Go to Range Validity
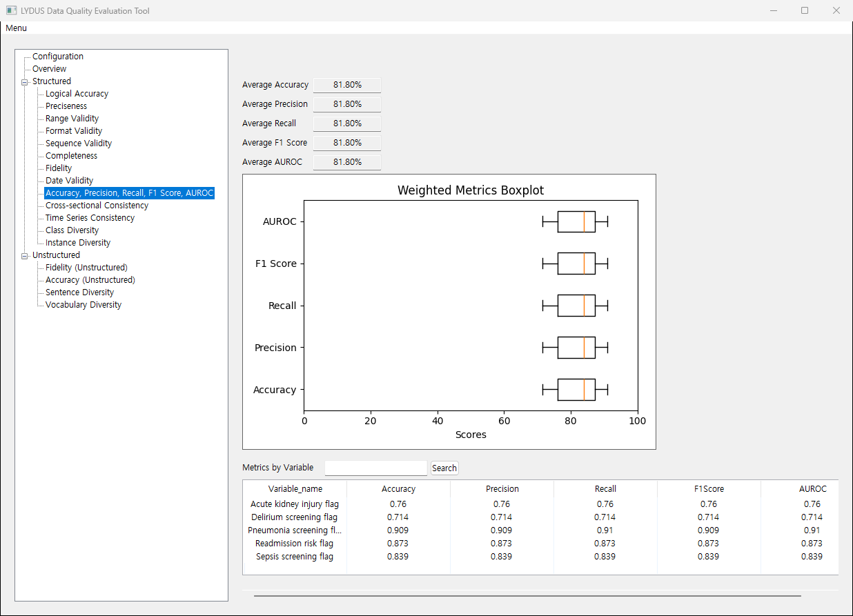Viewport: 853px width, 616px height. tap(72, 119)
